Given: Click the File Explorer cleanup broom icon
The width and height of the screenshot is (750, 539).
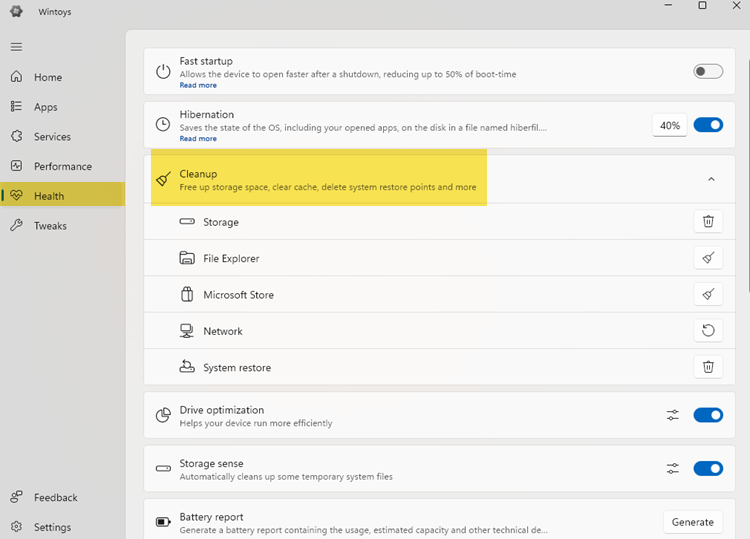Looking at the screenshot, I should (x=708, y=258).
